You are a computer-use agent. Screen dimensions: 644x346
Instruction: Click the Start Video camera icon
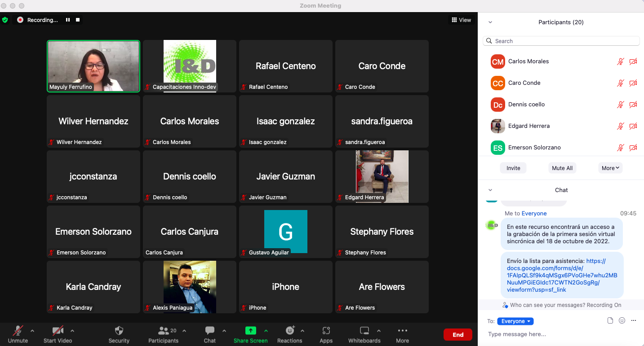pyautogui.click(x=58, y=331)
